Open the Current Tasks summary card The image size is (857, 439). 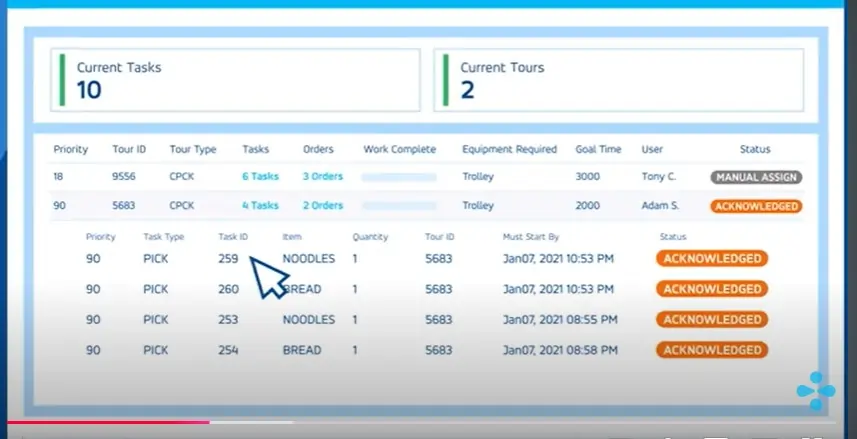(236, 80)
